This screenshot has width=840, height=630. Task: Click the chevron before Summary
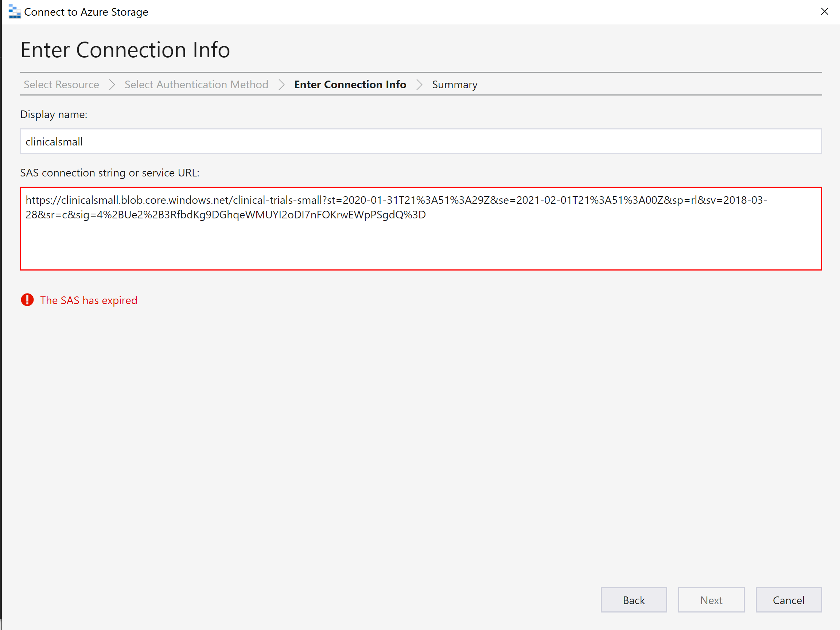[419, 84]
